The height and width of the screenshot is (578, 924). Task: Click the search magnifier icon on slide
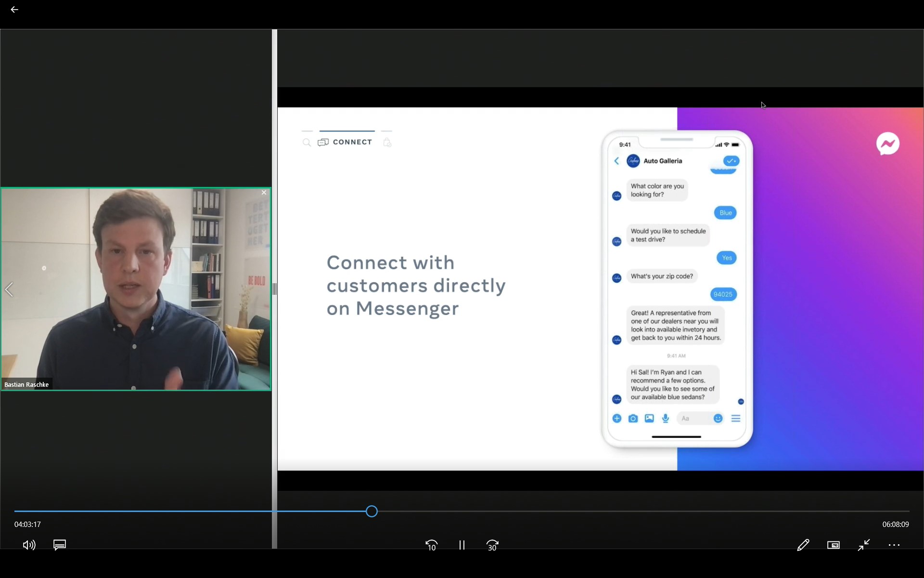307,143
